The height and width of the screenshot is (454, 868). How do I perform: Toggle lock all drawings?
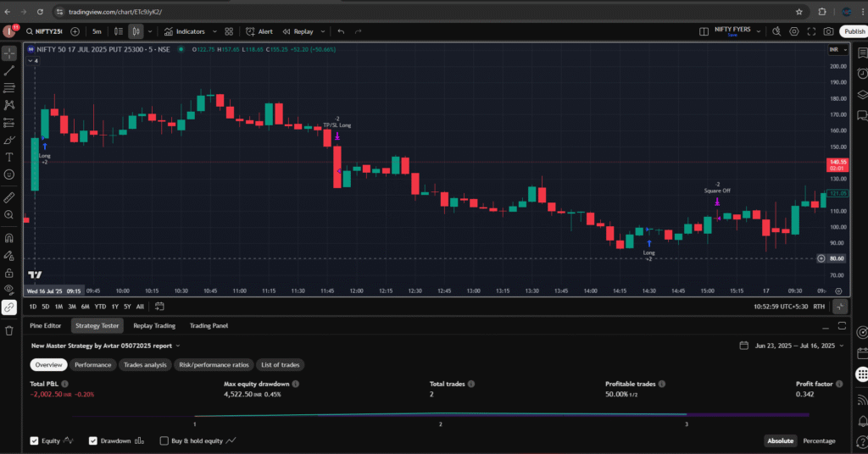click(9, 274)
